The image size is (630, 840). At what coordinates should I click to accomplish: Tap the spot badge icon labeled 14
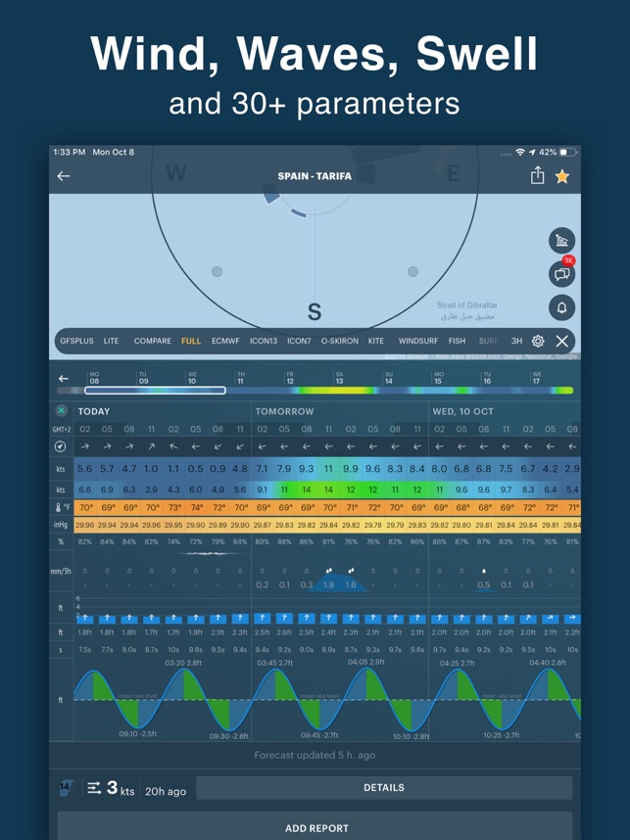pos(65,787)
